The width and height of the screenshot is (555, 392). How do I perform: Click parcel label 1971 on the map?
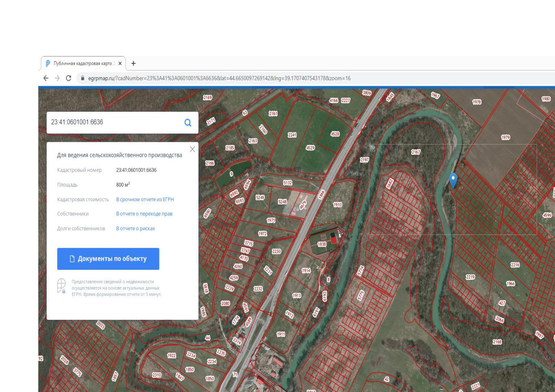pyautogui.click(x=271, y=221)
